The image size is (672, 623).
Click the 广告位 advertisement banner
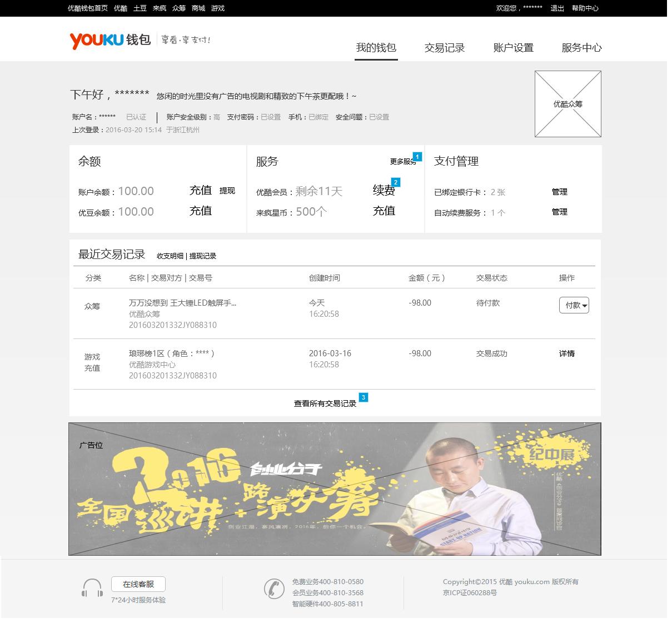335,489
